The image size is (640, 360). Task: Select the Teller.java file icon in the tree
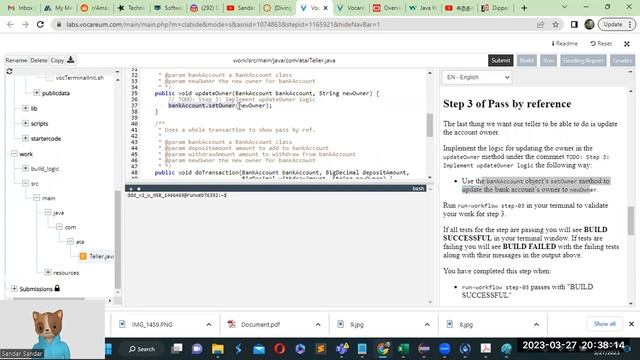click(x=83, y=256)
